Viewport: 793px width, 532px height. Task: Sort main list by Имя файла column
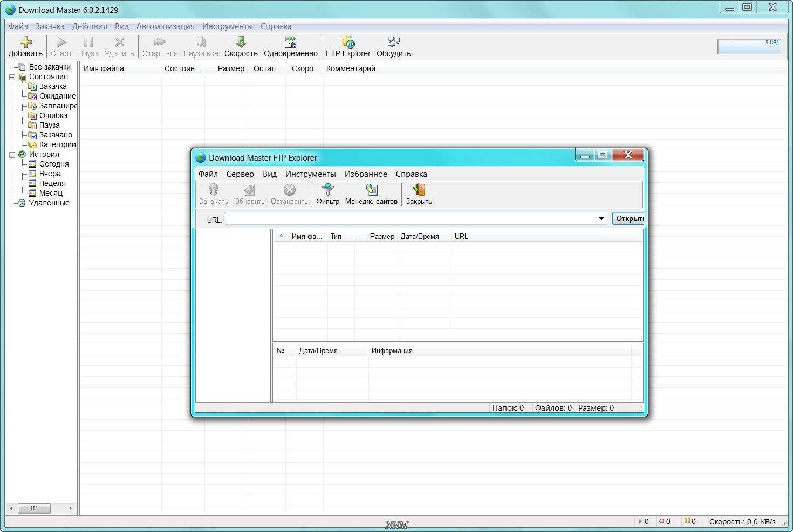pyautogui.click(x=120, y=68)
